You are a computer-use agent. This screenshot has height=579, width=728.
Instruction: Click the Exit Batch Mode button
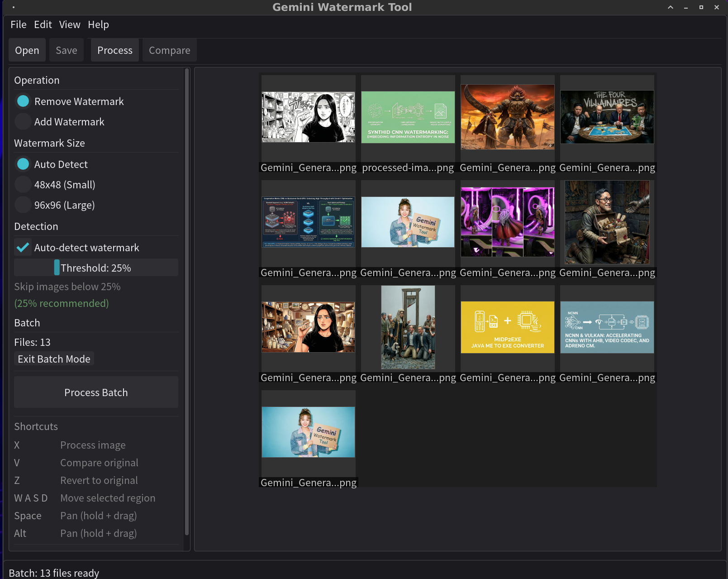click(x=53, y=359)
